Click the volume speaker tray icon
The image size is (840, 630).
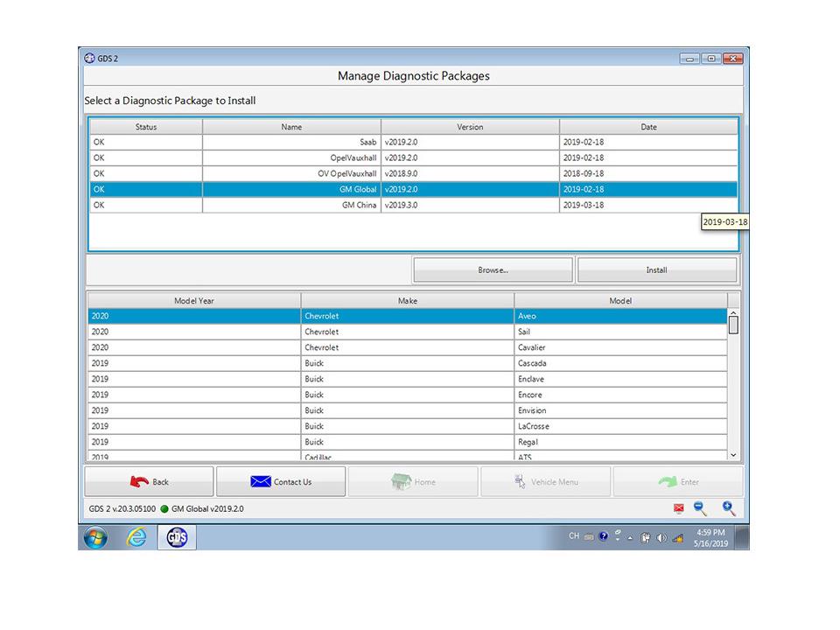661,537
